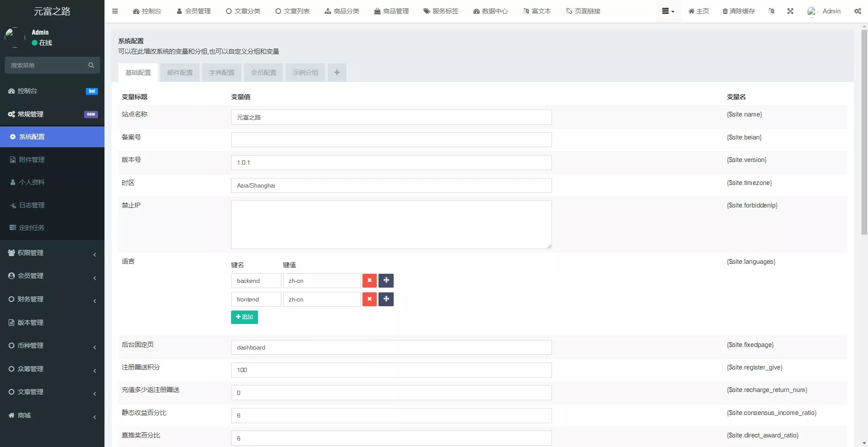The width and height of the screenshot is (868, 447).
Task: Click the 站点名称 input field
Action: pos(391,117)
